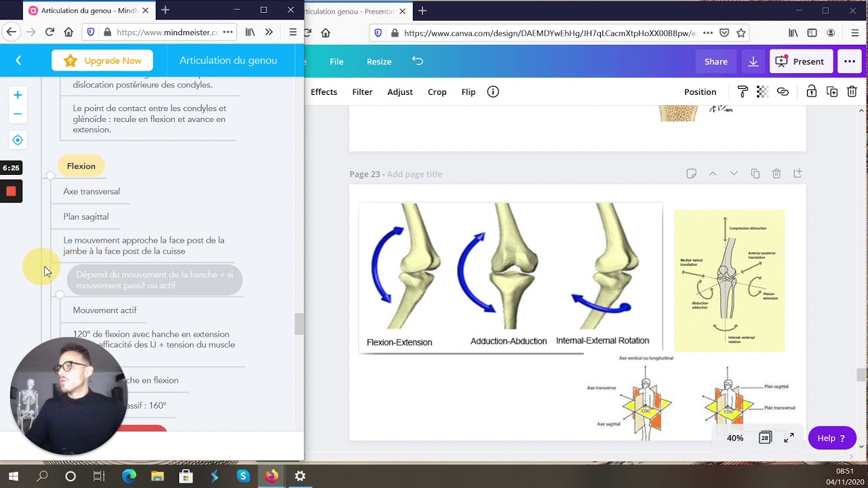
Task: Click the Present button in Canva
Action: click(801, 61)
